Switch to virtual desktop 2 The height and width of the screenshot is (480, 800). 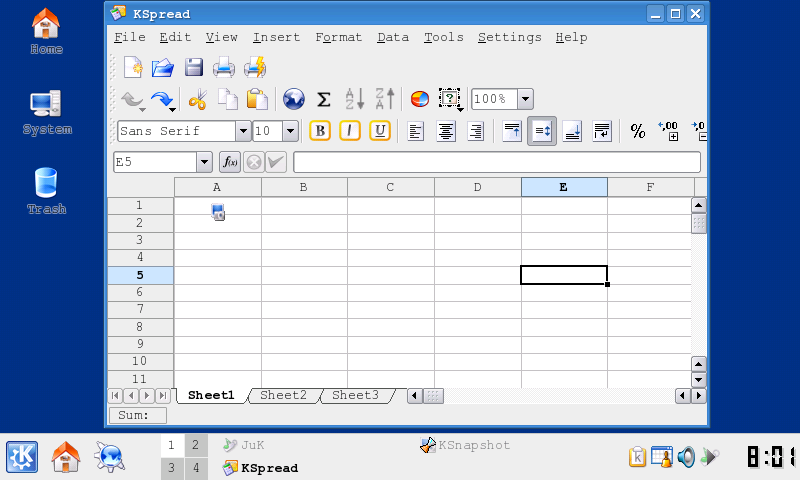(x=195, y=445)
